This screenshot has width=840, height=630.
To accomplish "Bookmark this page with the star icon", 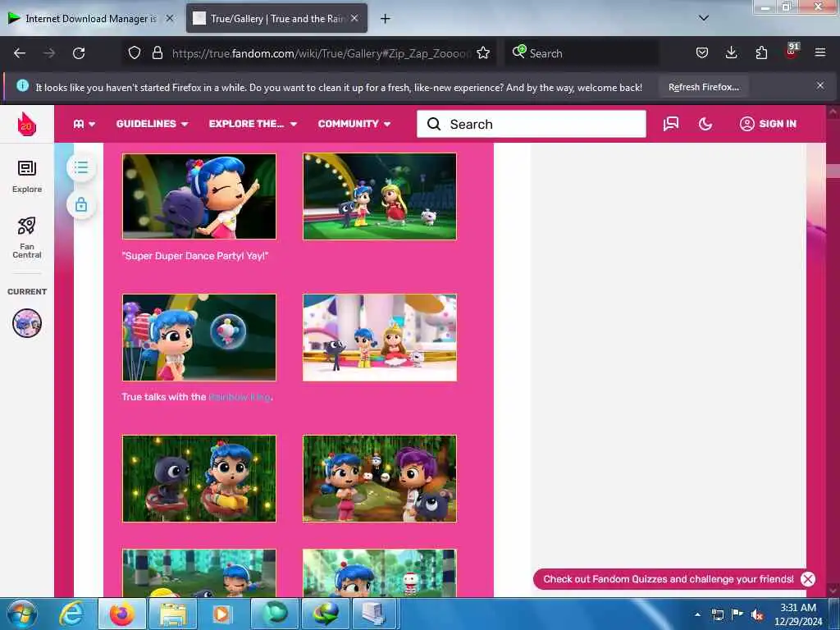I will pos(483,53).
